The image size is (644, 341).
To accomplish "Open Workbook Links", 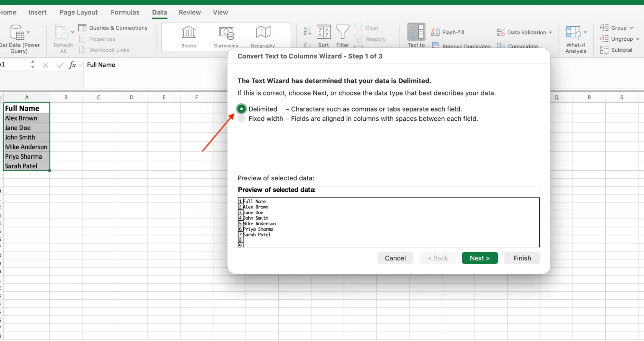I will 104,50.
